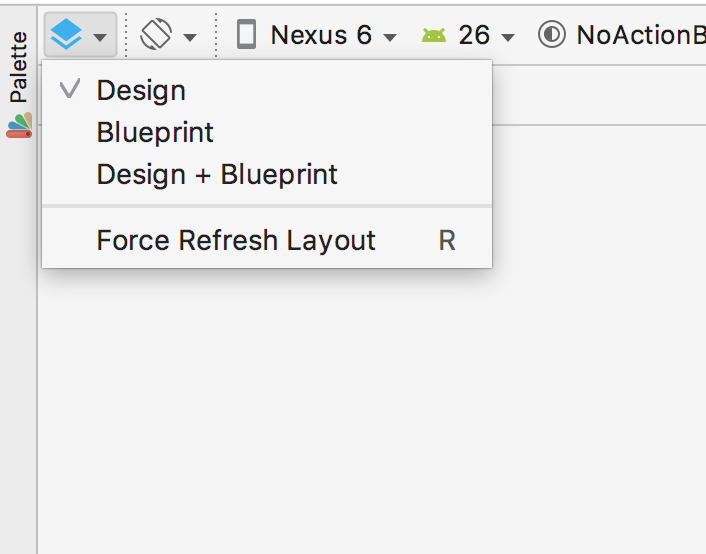706x554 pixels.
Task: Click the phone device icon
Action: (x=246, y=34)
